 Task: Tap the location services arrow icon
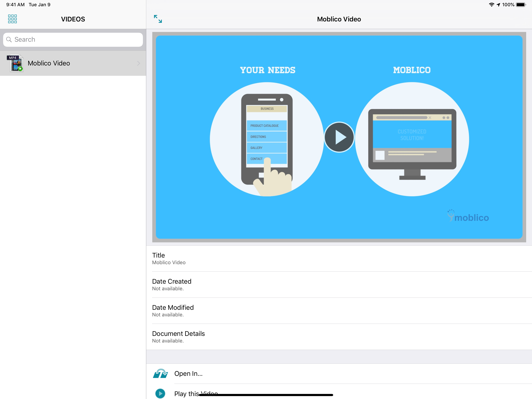coord(498,4)
